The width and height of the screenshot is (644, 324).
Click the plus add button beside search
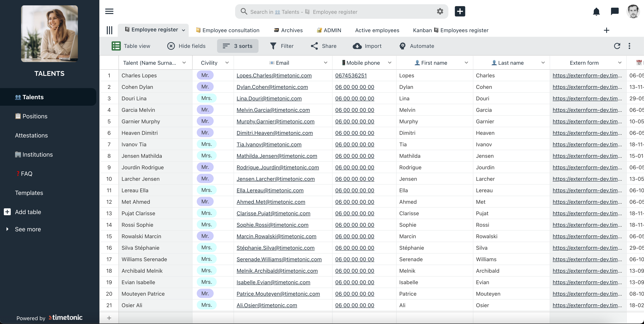coord(460,11)
